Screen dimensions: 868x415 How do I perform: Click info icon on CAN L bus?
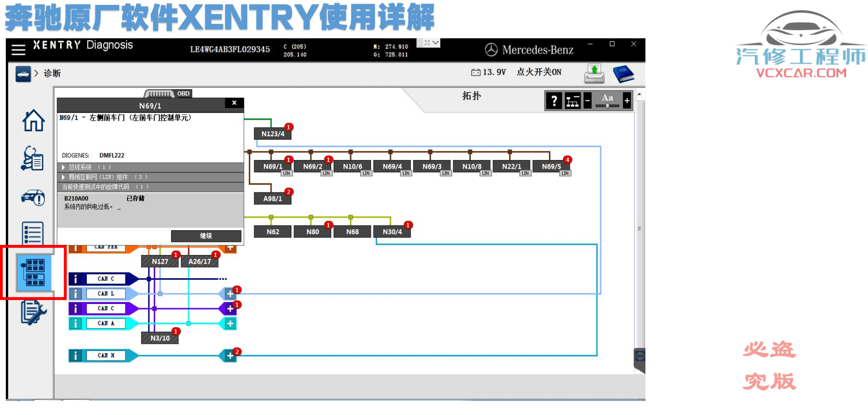[x=76, y=294]
